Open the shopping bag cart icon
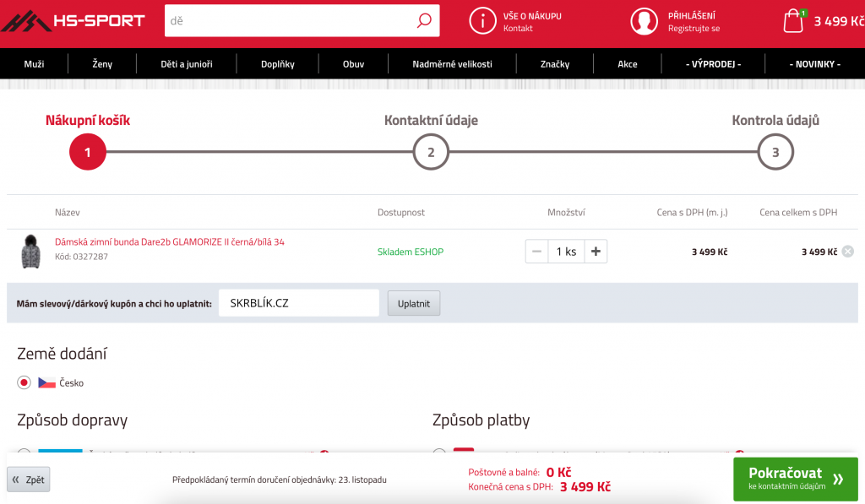 794,21
